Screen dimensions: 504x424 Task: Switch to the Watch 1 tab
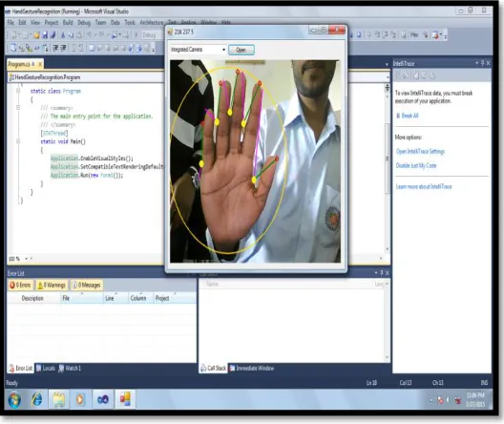tap(70, 368)
